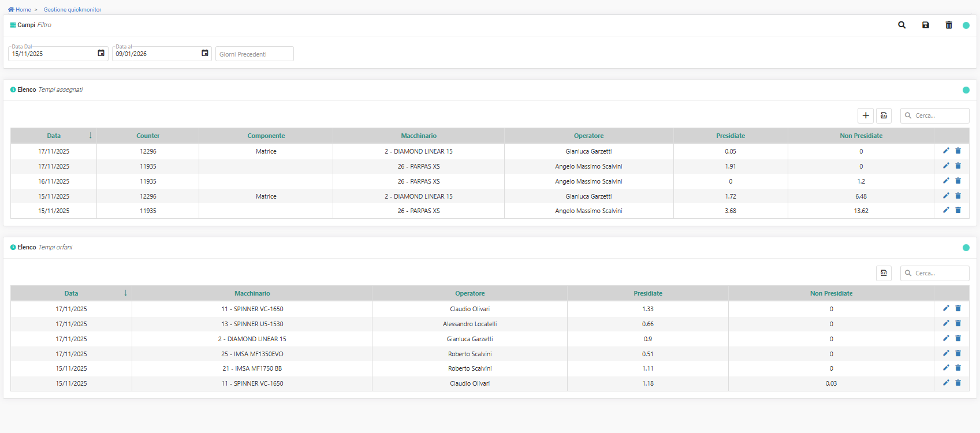Viewport: 980px width, 433px height.
Task: Open Gestione quickmonitor breadcrumb link
Action: (72, 10)
